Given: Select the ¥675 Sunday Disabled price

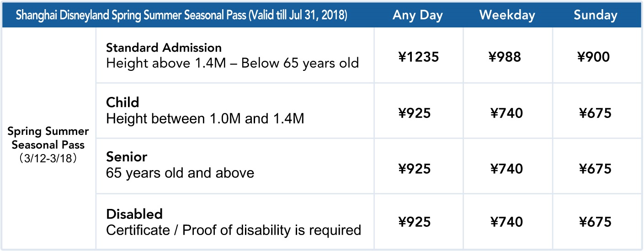Looking at the screenshot, I should point(595,222).
